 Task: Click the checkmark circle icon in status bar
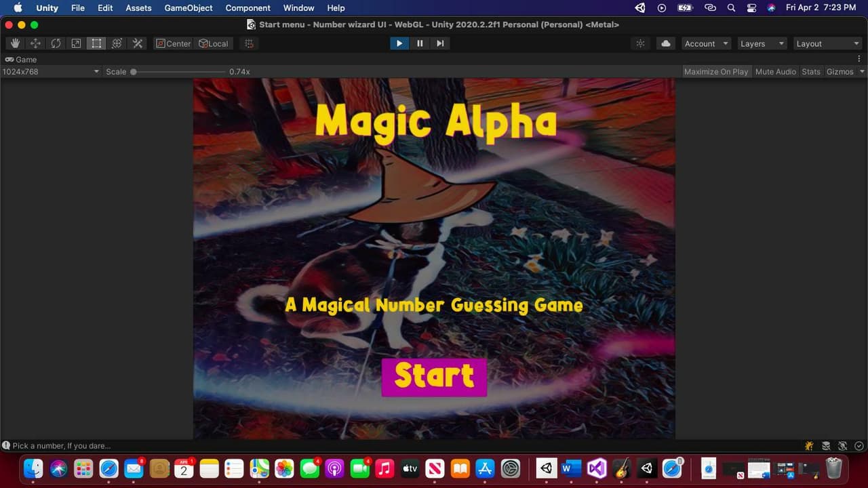coord(859,446)
